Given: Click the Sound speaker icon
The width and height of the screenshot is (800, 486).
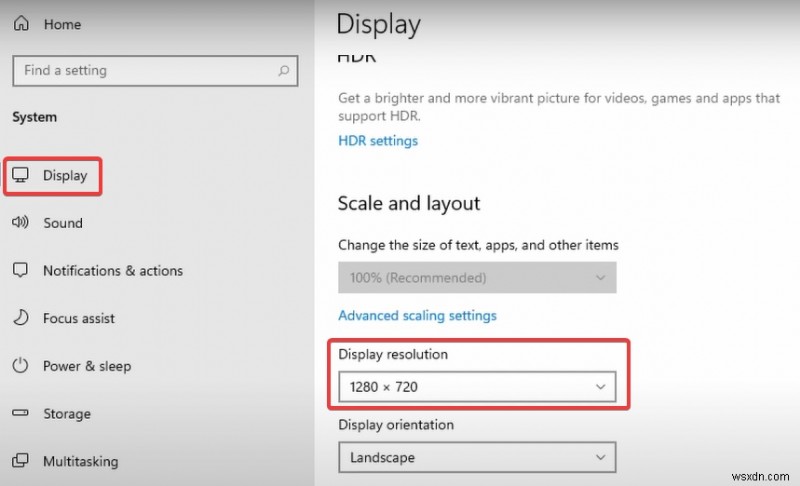Looking at the screenshot, I should [20, 223].
